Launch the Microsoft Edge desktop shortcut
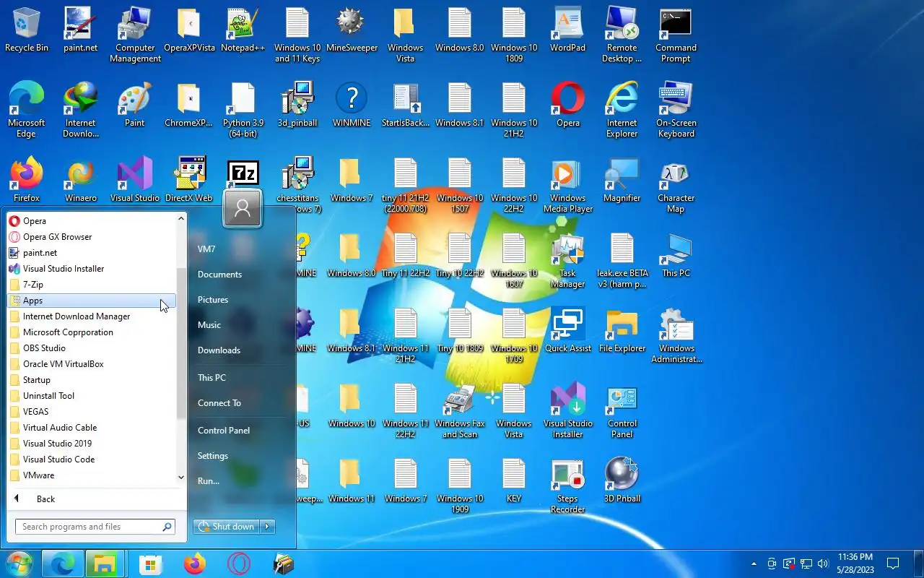Image resolution: width=924 pixels, height=578 pixels. (27, 110)
